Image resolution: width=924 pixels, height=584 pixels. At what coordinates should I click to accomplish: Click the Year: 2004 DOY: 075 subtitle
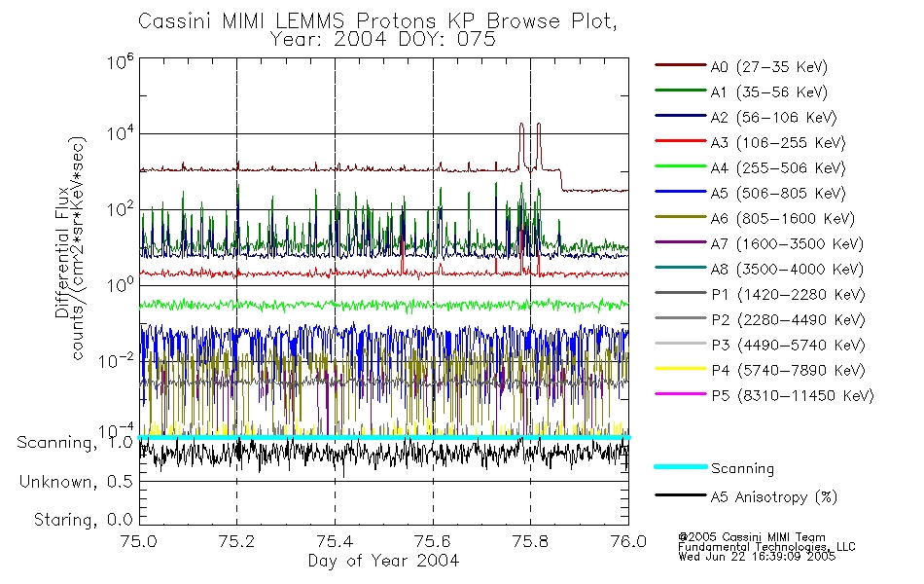tap(382, 40)
